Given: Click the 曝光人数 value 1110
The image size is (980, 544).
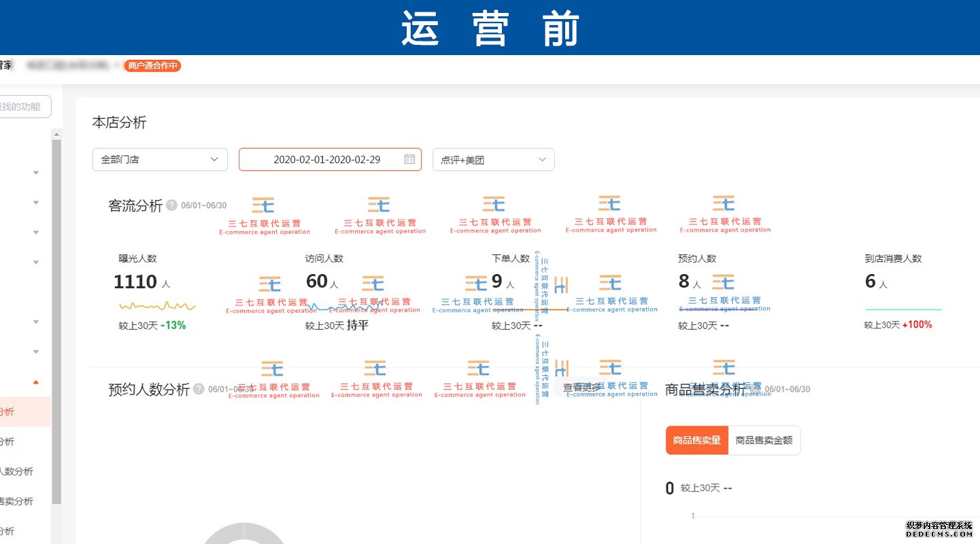Looking at the screenshot, I should click(x=135, y=282).
